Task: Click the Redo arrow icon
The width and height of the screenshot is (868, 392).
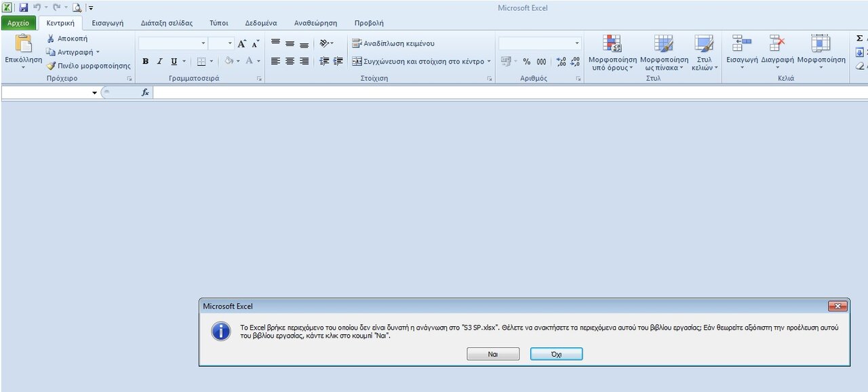Action: point(56,8)
